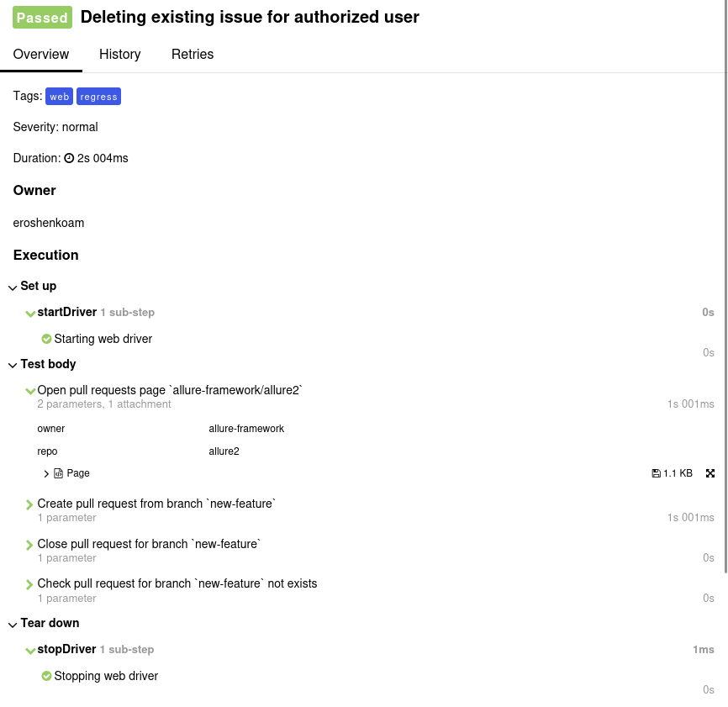Expand the Page attachment to fullscreen
The height and width of the screenshot is (707, 728).
[x=710, y=473]
